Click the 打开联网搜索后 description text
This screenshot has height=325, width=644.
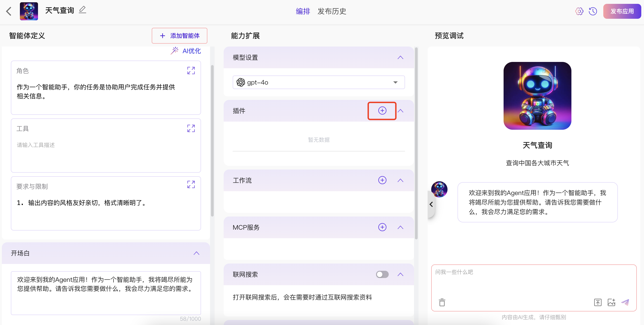(x=302, y=297)
